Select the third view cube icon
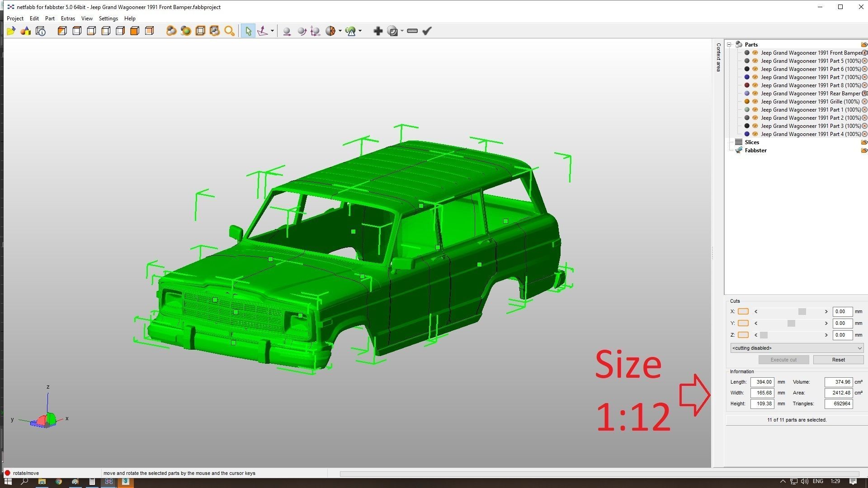Image resolution: width=868 pixels, height=488 pixels. click(x=91, y=31)
